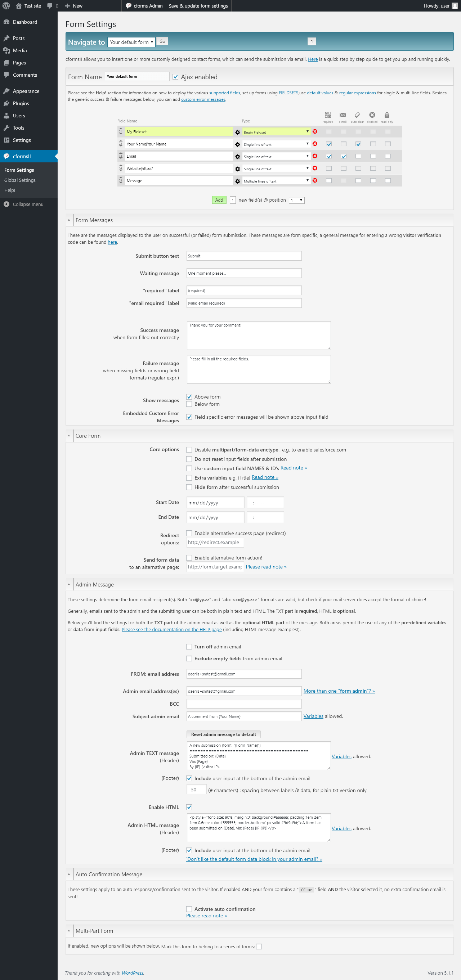Open Global Settings in cformsII submenu
Viewport: 461px width, 980px height.
(20, 180)
